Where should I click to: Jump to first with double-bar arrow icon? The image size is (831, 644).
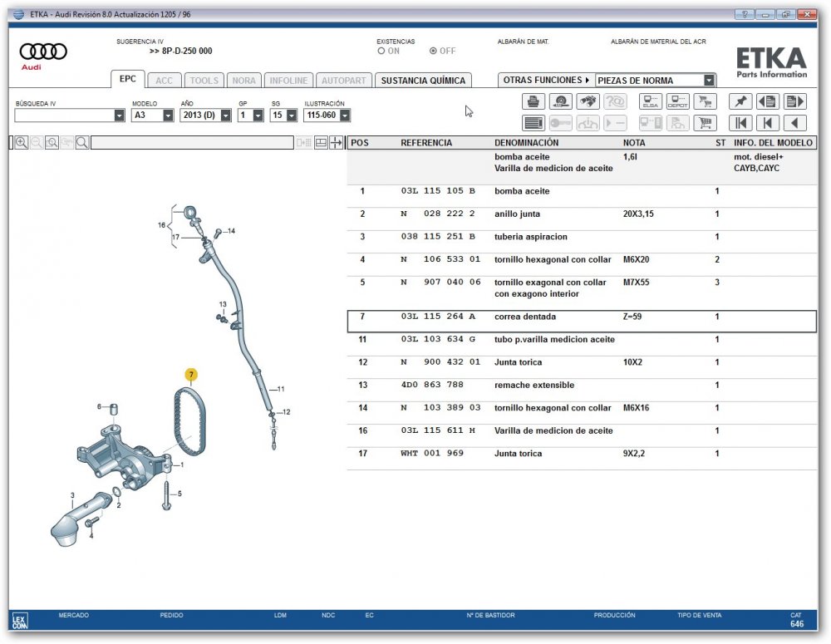[x=740, y=123]
